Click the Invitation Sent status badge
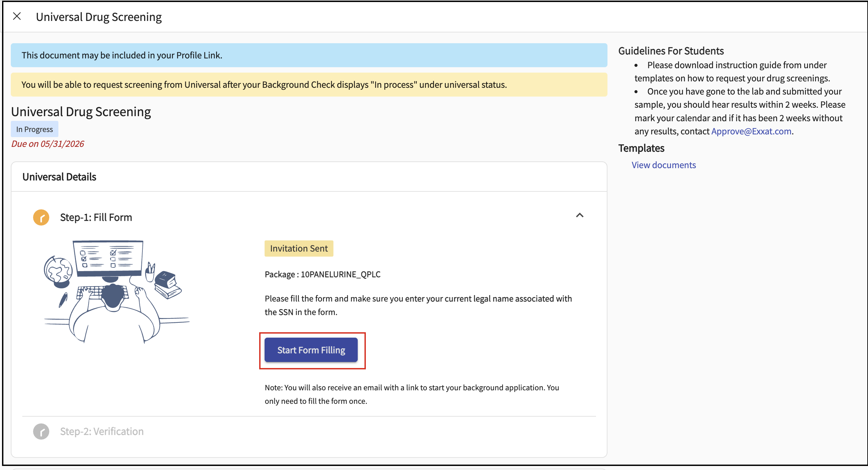This screenshot has height=470, width=868. (299, 249)
